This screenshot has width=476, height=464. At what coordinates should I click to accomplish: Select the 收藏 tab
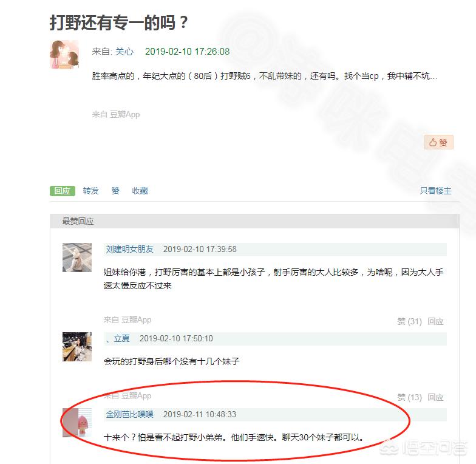coord(140,191)
